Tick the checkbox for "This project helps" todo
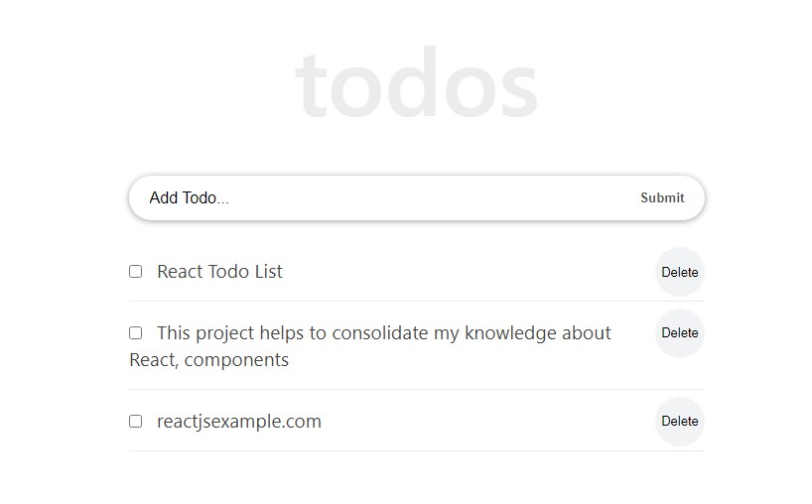Screen dimensions: 812x504 [x=136, y=333]
